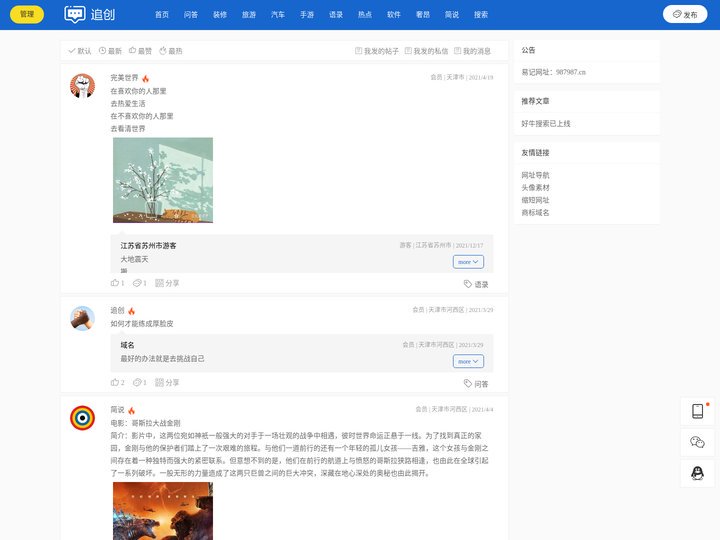Open the Godzilla movie poster image

(x=163, y=511)
